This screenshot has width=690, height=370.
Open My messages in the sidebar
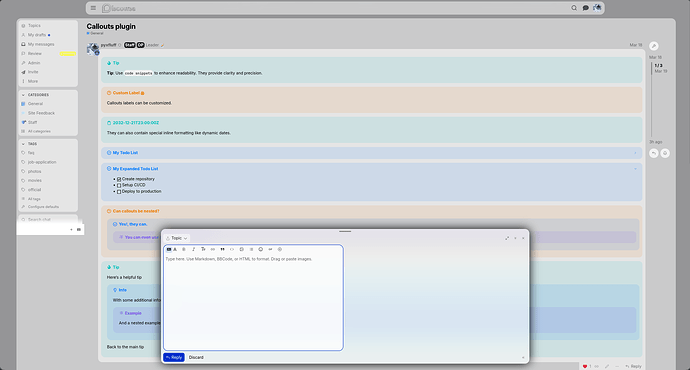41,44
